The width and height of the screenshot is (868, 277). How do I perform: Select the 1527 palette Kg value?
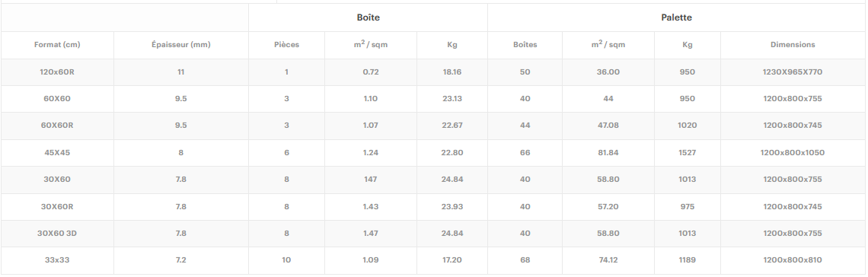coord(687,153)
